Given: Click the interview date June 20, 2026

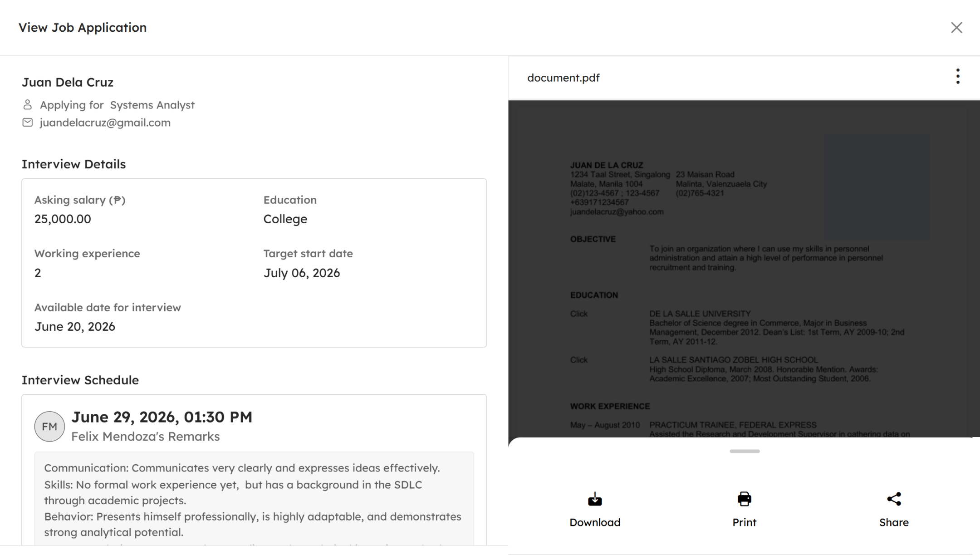Looking at the screenshot, I should coord(75,327).
